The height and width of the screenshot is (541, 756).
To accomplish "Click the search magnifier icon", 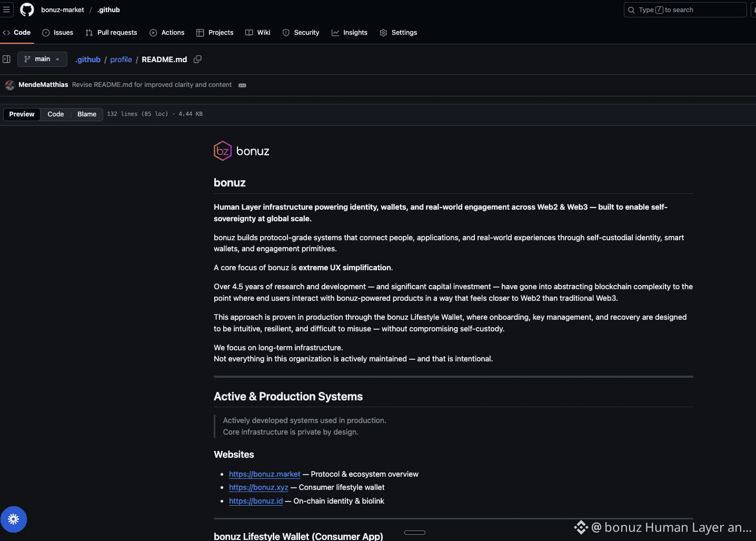I will 631,10.
